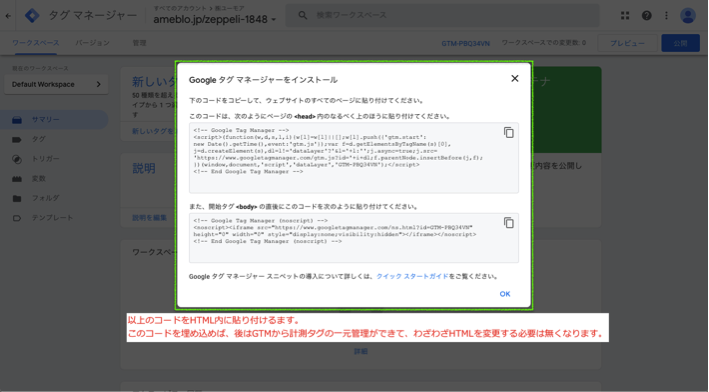Click the GTM-PBQ34VN container ID link
Screen dimensions: 709x392
[x=465, y=43]
